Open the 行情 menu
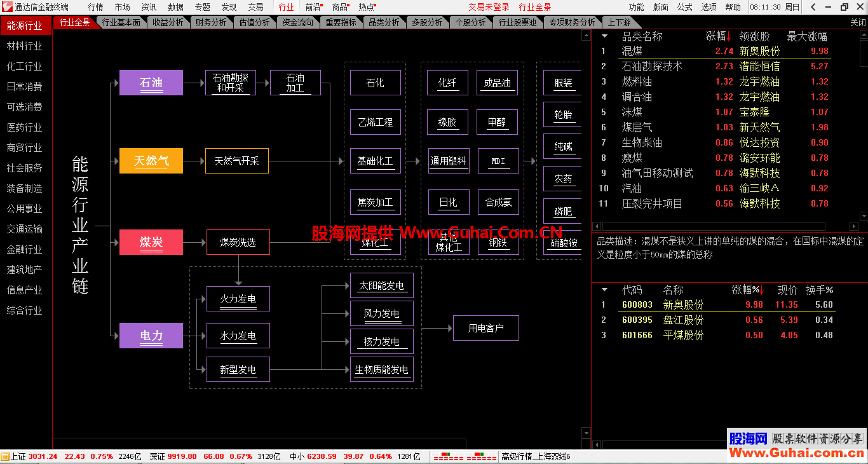 tap(96, 7)
